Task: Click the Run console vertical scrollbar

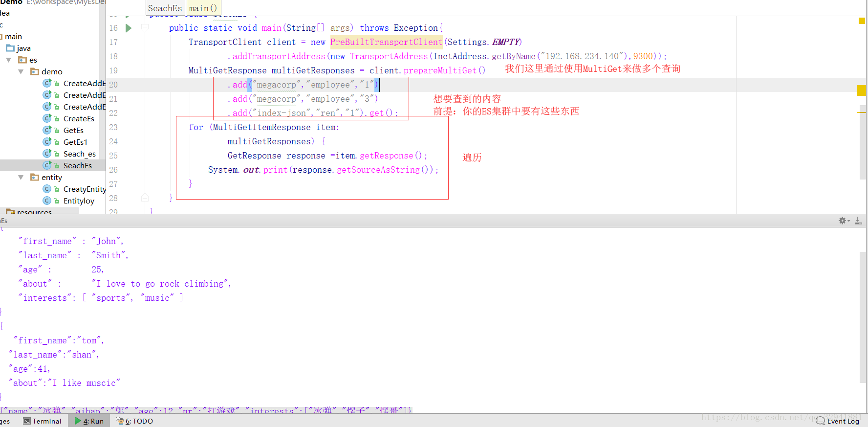Action: click(x=863, y=318)
